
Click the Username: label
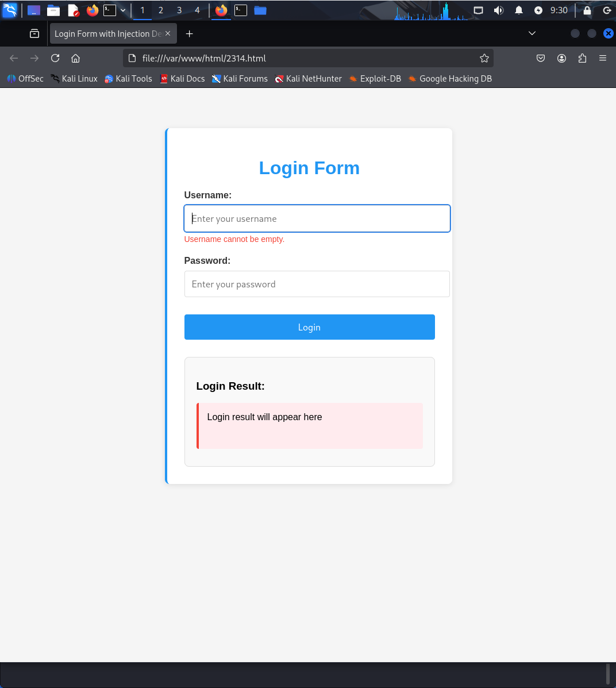point(208,195)
